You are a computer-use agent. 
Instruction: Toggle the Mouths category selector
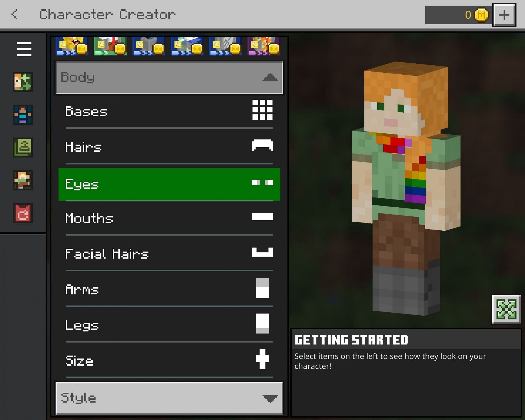point(169,219)
